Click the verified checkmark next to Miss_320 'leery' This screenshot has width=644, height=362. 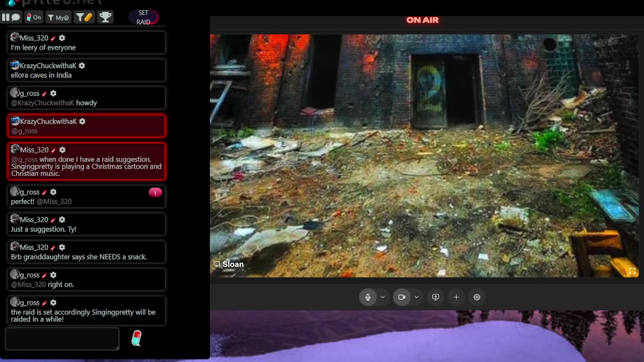53,38
